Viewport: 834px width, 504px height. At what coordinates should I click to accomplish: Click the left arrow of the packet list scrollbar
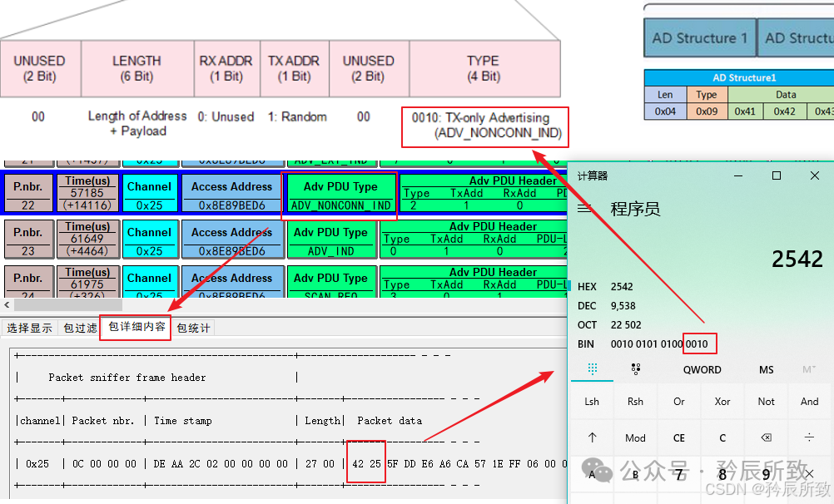pos(7,304)
